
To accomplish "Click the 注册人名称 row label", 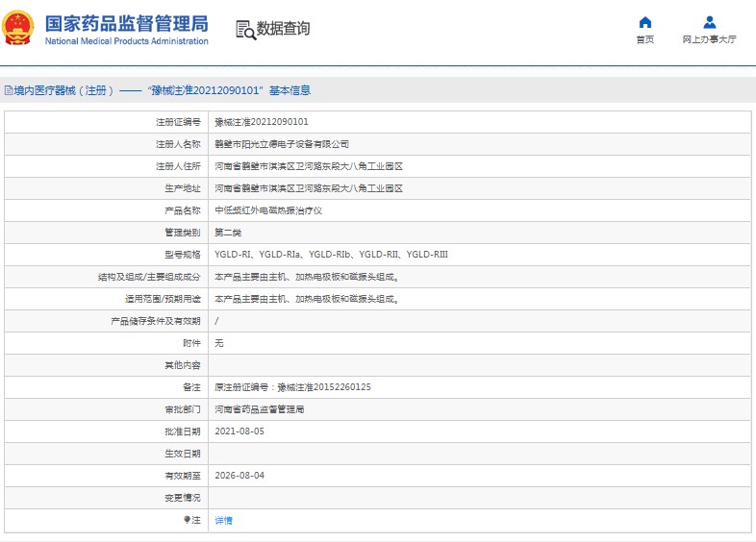I will point(178,144).
